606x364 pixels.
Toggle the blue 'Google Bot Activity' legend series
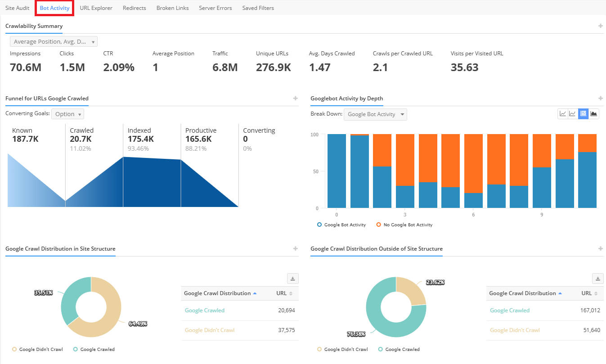coord(341,225)
